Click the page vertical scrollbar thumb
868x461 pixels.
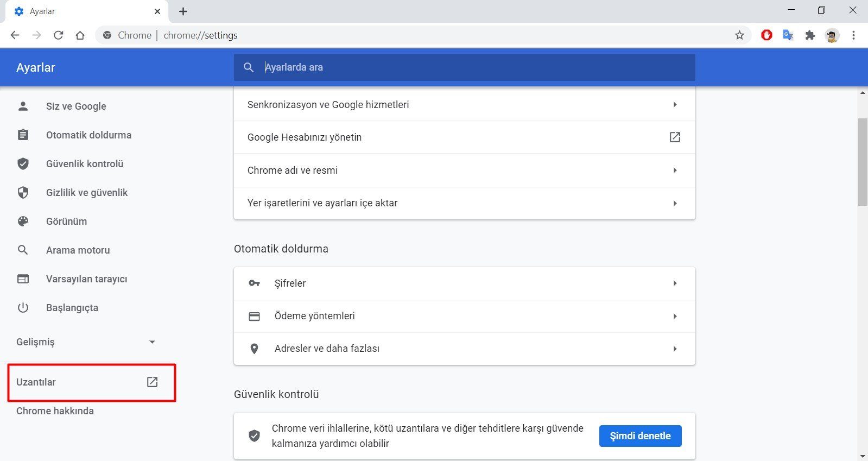pyautogui.click(x=863, y=162)
